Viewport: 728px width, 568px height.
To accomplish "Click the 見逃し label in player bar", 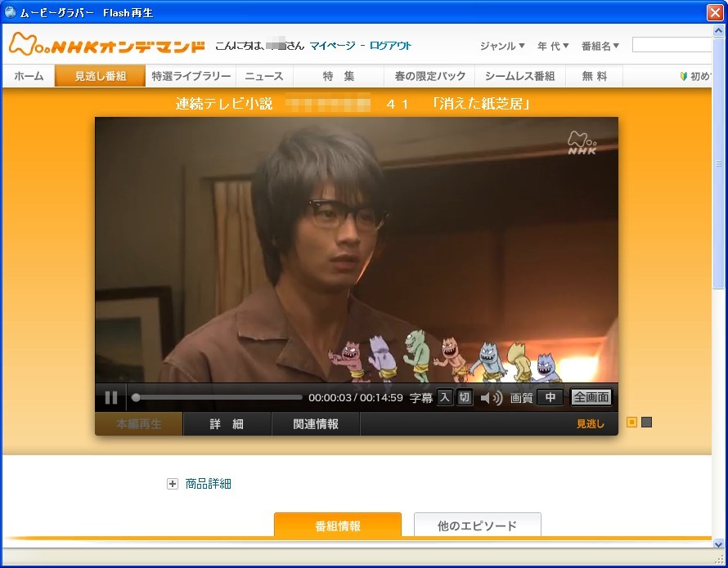I will pyautogui.click(x=590, y=423).
